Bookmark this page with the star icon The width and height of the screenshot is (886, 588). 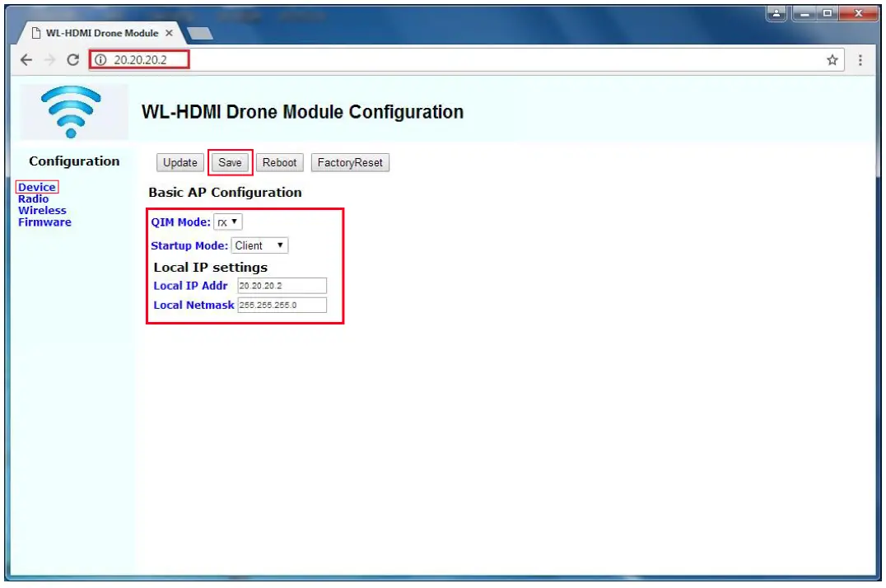pyautogui.click(x=832, y=60)
